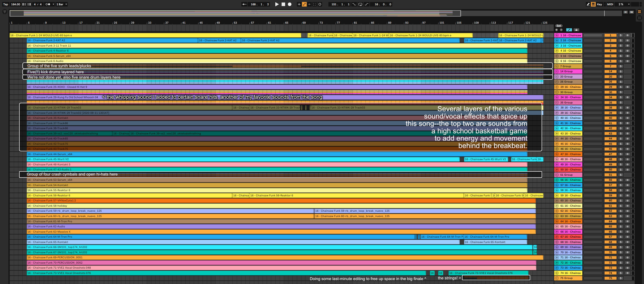Screen dimensions: 644x284
Task: Activate the Loop switch icon
Action: (x=360, y=4)
